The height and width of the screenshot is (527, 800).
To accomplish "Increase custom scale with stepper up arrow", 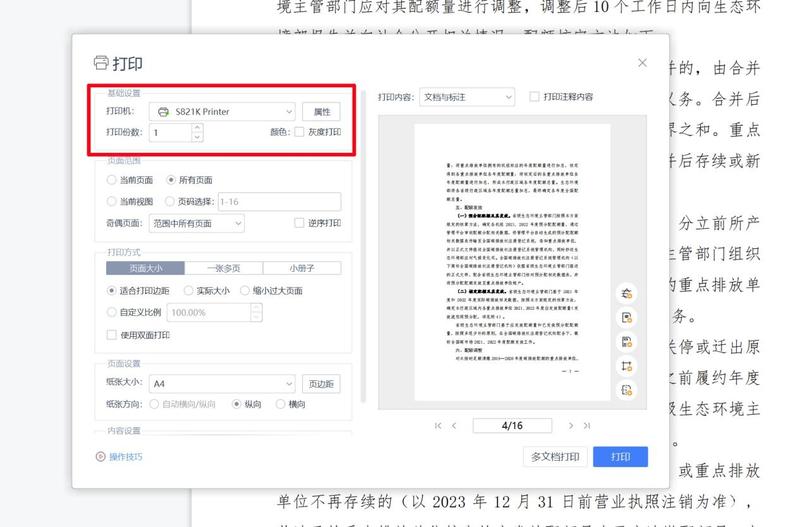I will tap(257, 307).
